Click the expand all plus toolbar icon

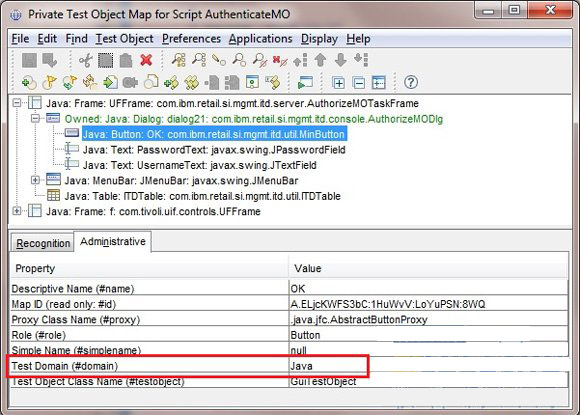[338, 82]
